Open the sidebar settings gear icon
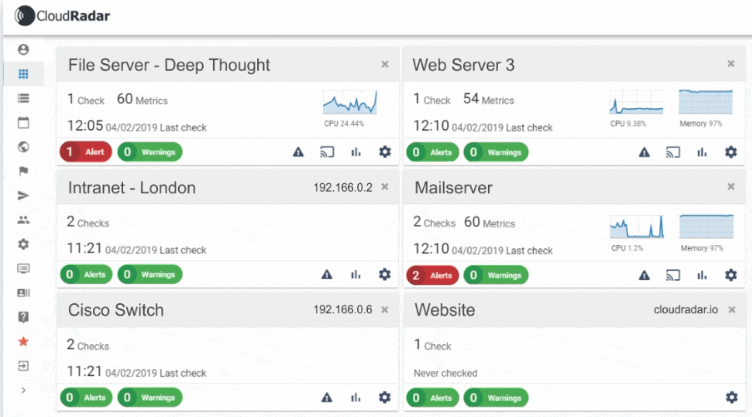The height and width of the screenshot is (417, 752). tap(23, 244)
